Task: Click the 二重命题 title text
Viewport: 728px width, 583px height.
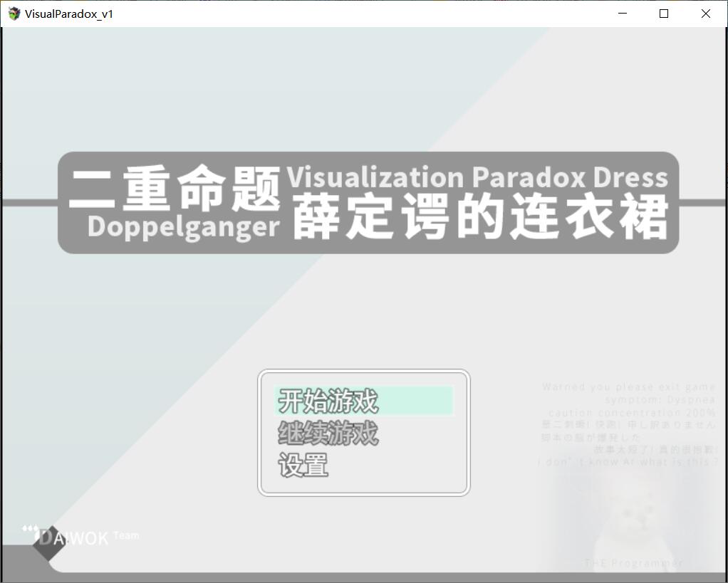Action: click(x=175, y=189)
